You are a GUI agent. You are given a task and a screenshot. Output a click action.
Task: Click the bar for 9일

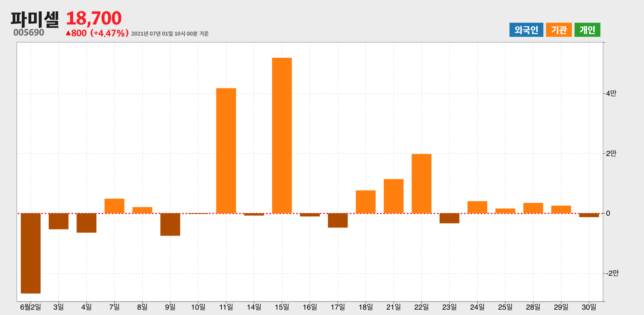[x=170, y=224]
